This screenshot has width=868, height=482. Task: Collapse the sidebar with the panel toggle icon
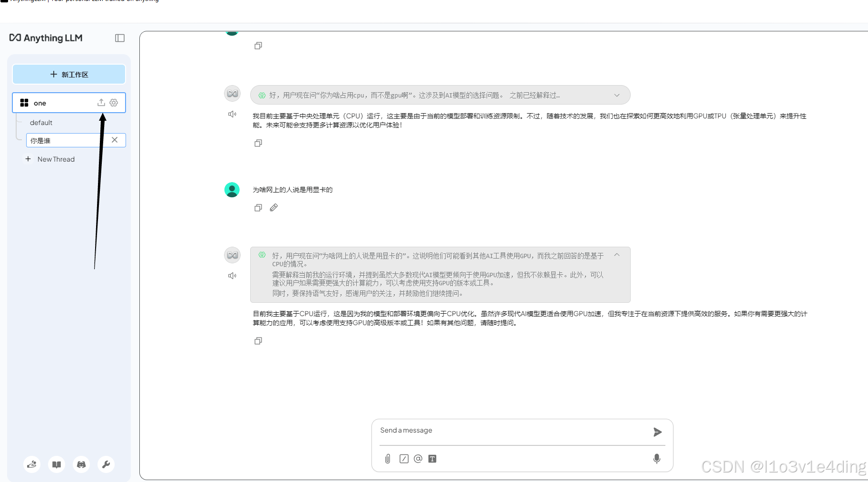(120, 38)
